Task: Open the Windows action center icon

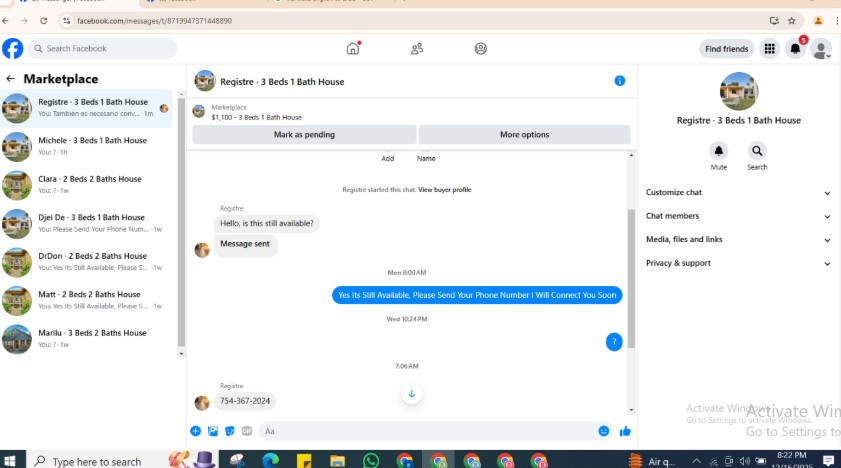Action: pyautogui.click(x=829, y=460)
